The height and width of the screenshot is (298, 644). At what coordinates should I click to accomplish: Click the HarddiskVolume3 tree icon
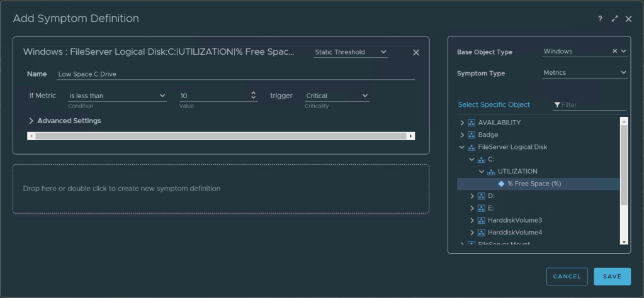tap(481, 221)
